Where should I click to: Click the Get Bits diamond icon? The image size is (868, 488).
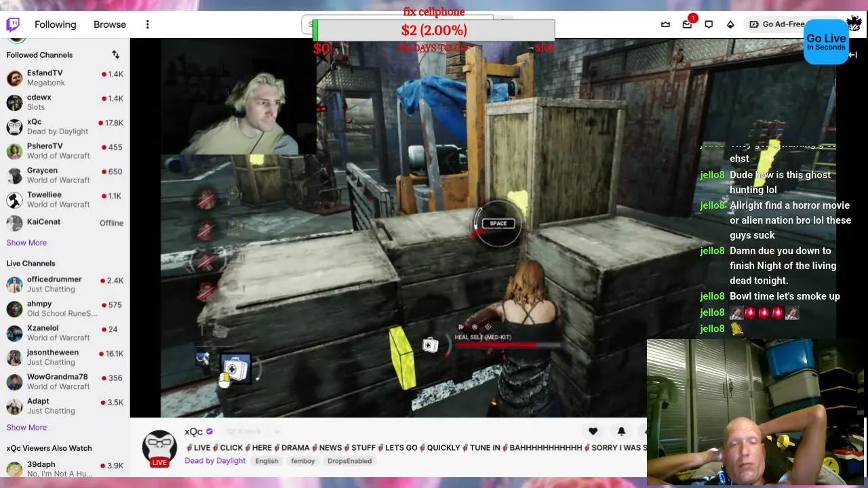pos(730,24)
